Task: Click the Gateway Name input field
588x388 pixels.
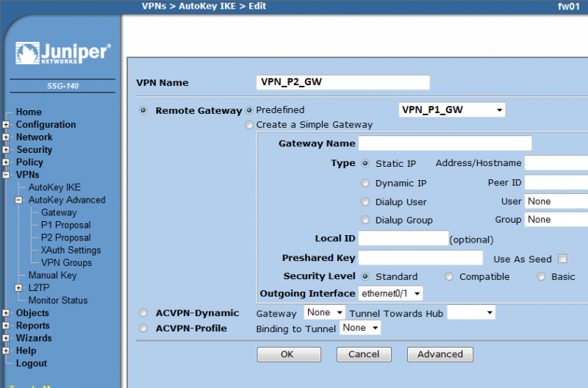Action: point(445,143)
